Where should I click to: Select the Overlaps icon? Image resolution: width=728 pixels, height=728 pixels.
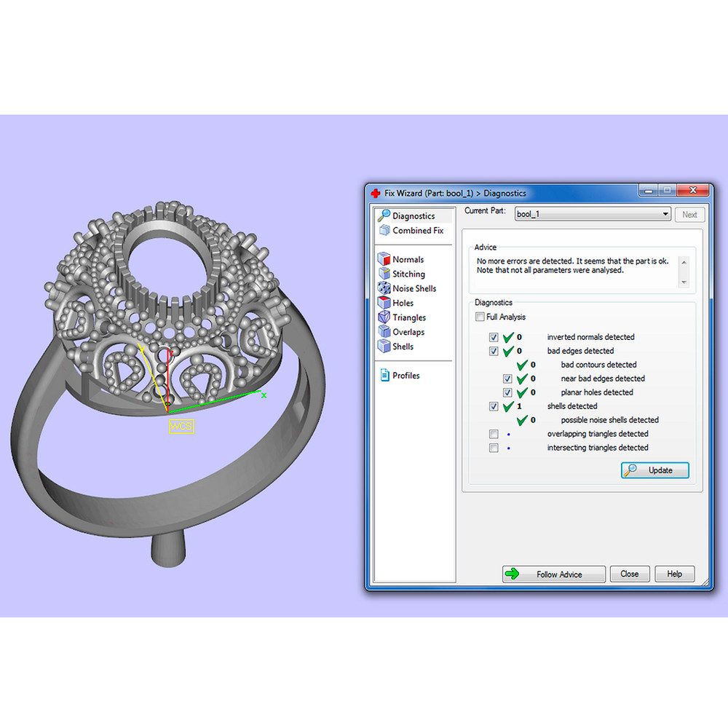pyautogui.click(x=384, y=332)
